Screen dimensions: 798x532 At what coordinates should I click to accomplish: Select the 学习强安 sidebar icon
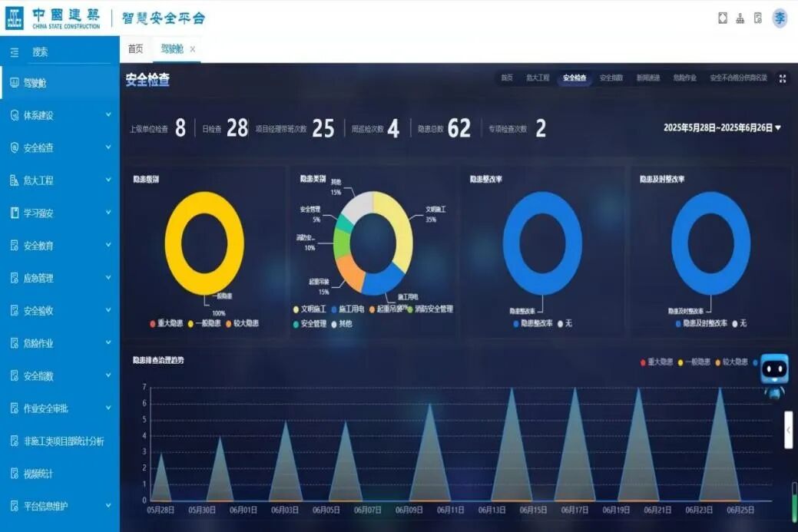pyautogui.click(x=16, y=213)
